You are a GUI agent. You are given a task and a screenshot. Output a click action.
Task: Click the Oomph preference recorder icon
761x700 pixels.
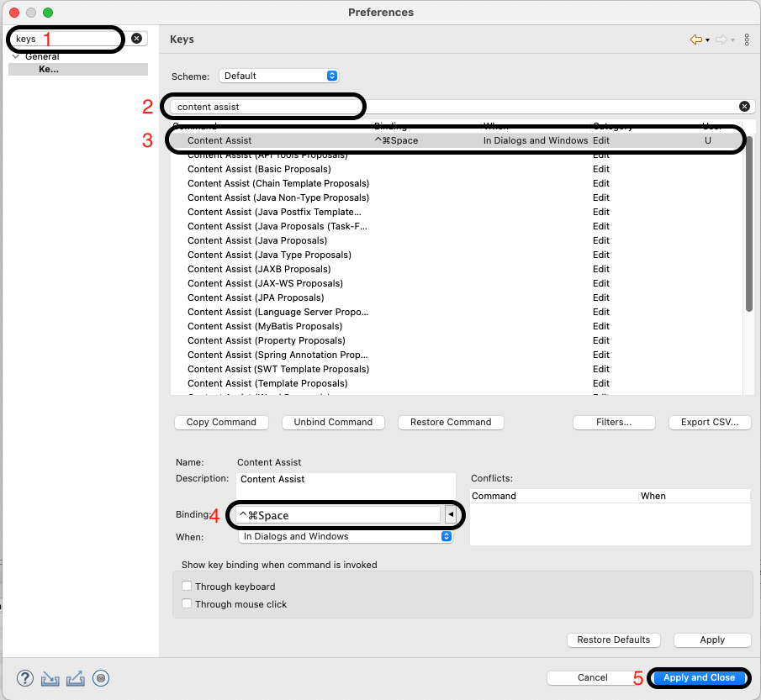pyautogui.click(x=101, y=677)
